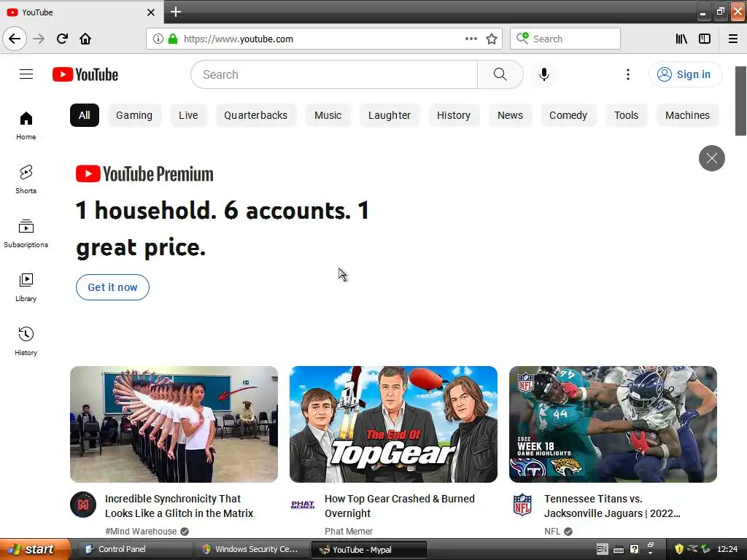747x560 pixels.
Task: Click the Mind Warehouse channel avatar
Action: (83, 505)
